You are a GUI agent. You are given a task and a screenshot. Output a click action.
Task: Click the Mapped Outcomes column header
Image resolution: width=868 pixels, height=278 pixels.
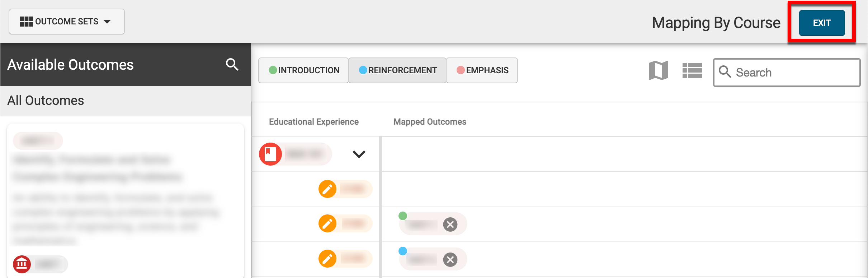[430, 122]
